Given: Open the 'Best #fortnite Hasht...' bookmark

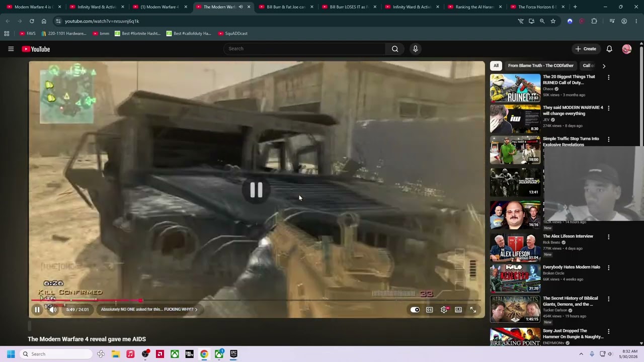Looking at the screenshot, I should pyautogui.click(x=137, y=34).
